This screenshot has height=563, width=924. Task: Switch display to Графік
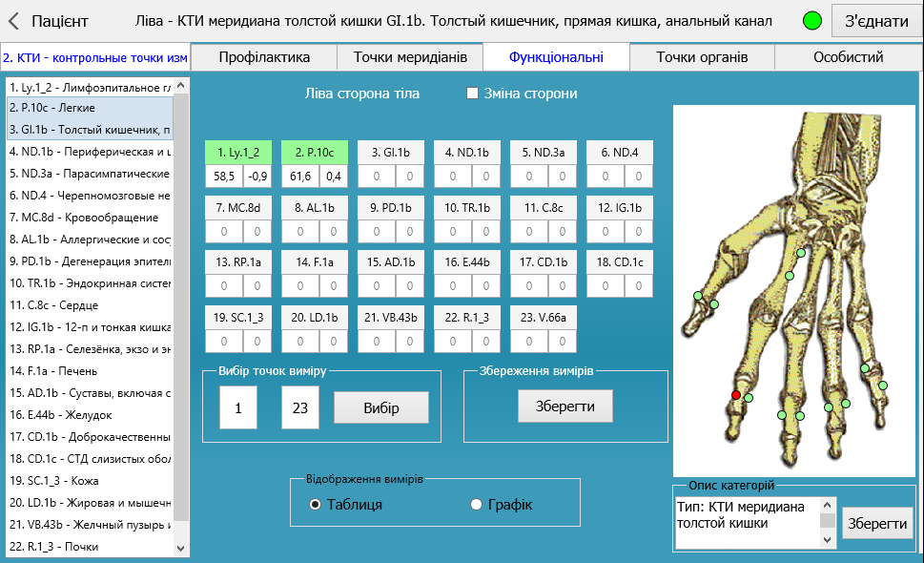pyautogui.click(x=477, y=504)
